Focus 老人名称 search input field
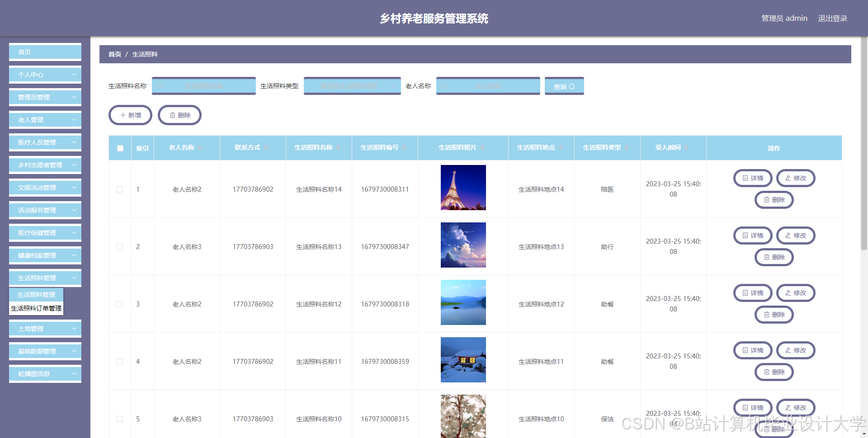 pos(488,86)
